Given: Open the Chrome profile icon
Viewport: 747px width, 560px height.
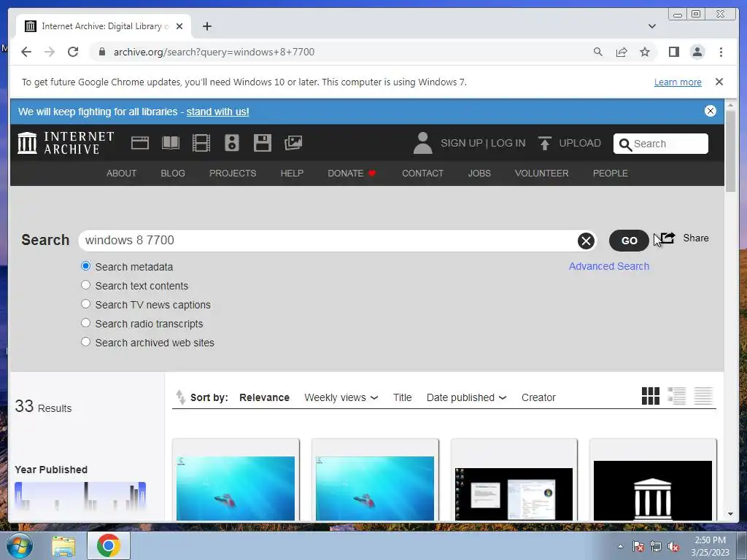Looking at the screenshot, I should [697, 52].
